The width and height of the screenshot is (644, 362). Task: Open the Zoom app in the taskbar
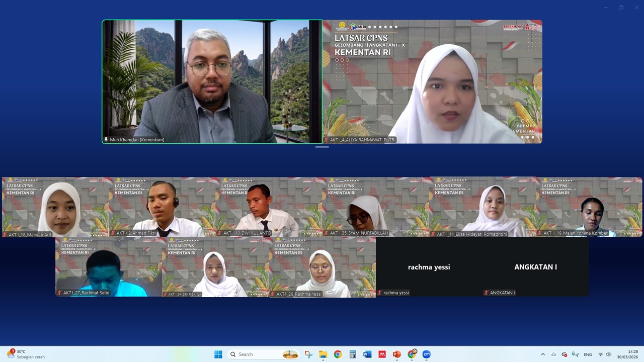[426, 354]
